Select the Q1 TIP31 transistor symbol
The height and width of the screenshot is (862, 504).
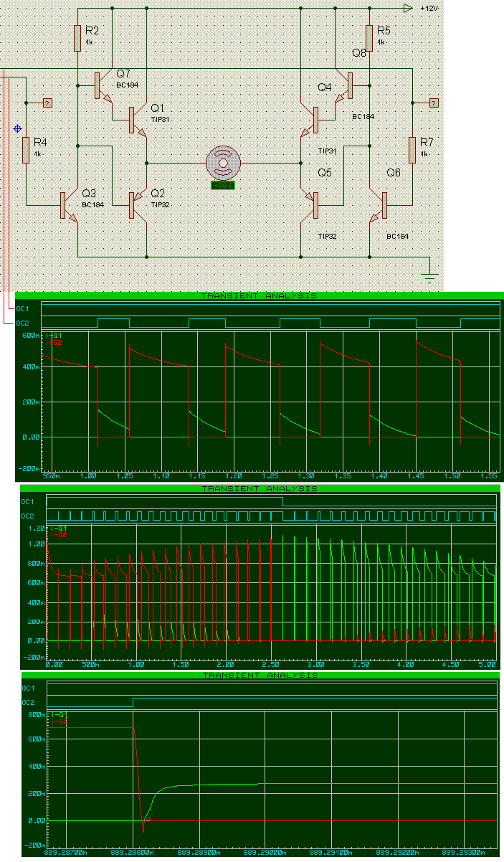pyautogui.click(x=138, y=120)
